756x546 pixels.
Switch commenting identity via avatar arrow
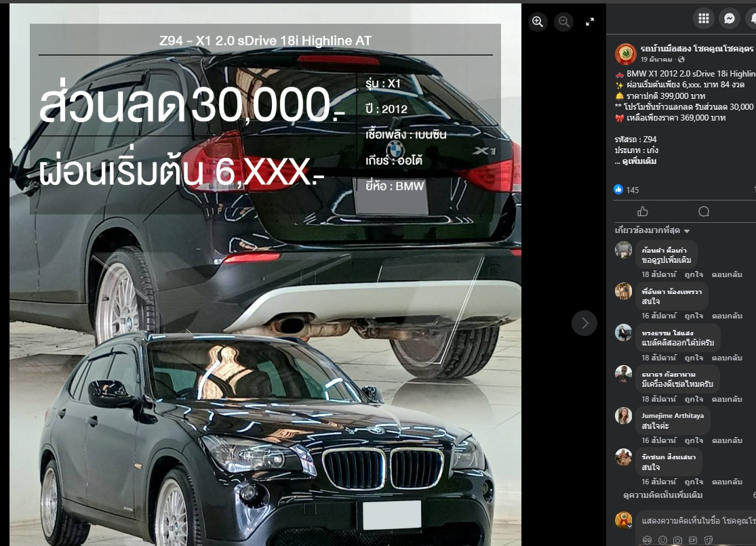(630, 526)
